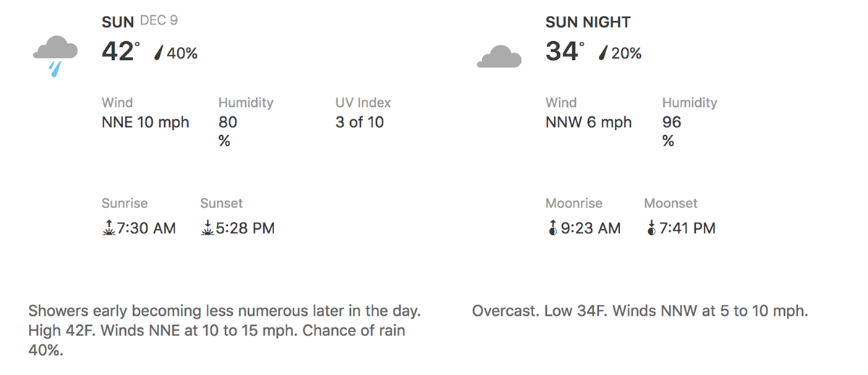
Task: Click the NNW 6 mph wind value
Action: (589, 122)
